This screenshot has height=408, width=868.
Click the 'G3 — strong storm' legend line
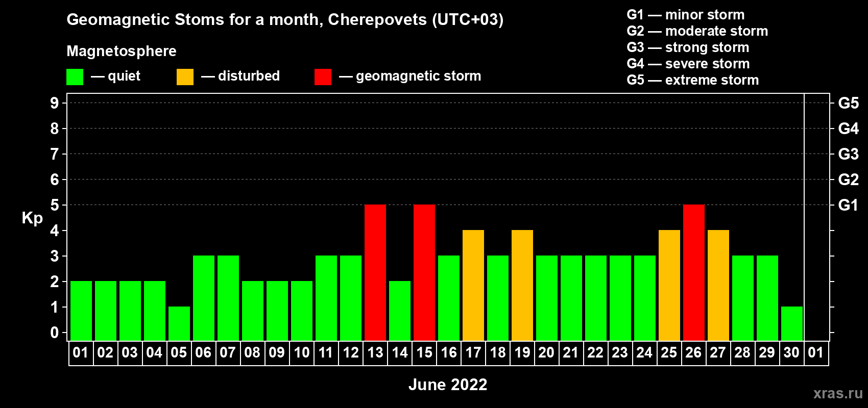[688, 47]
